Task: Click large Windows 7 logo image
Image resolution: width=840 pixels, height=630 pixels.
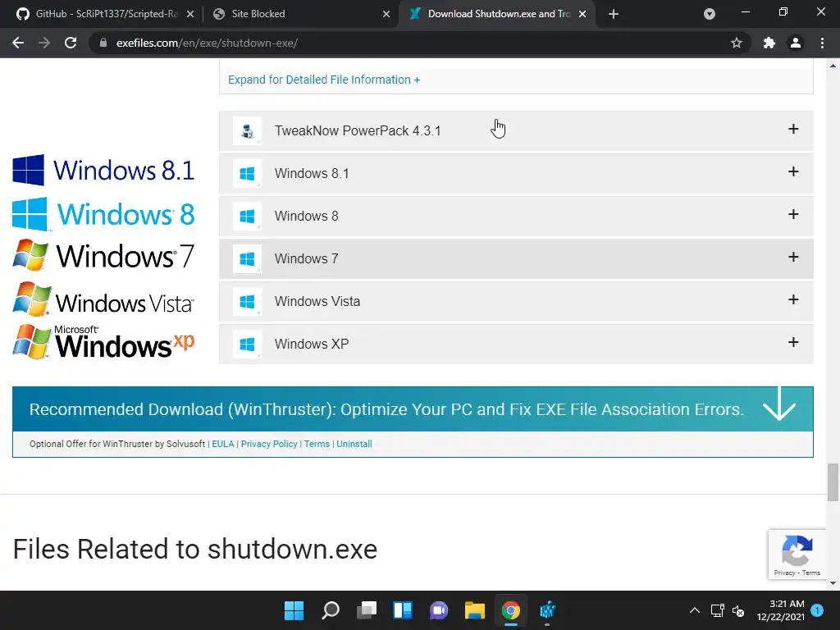Action: point(103,256)
